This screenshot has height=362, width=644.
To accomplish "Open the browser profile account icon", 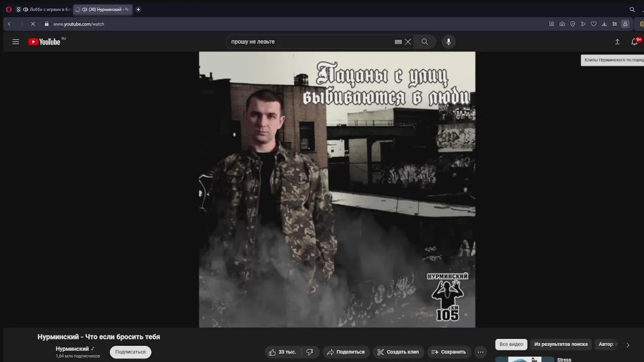I will (625, 24).
